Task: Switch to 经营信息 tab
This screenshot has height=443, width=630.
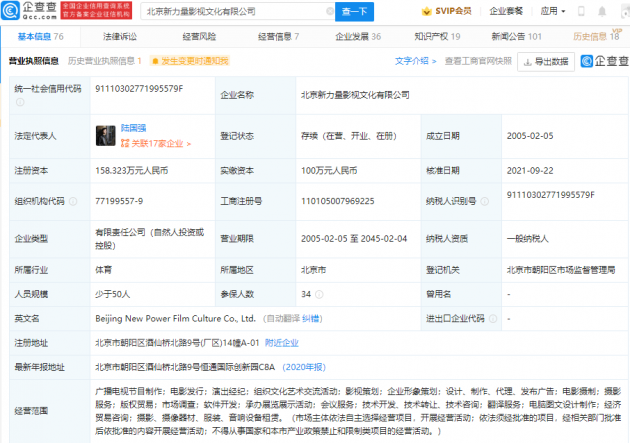Action: (x=278, y=37)
